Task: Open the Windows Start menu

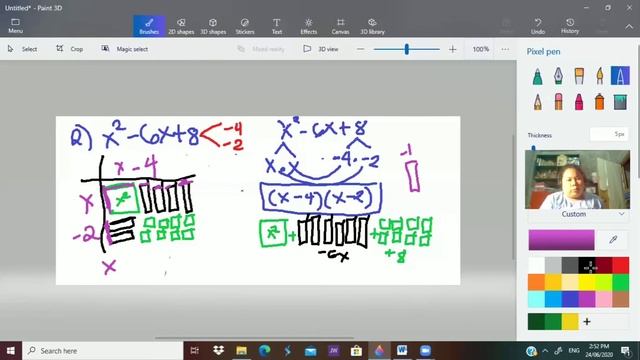Action: point(11,351)
